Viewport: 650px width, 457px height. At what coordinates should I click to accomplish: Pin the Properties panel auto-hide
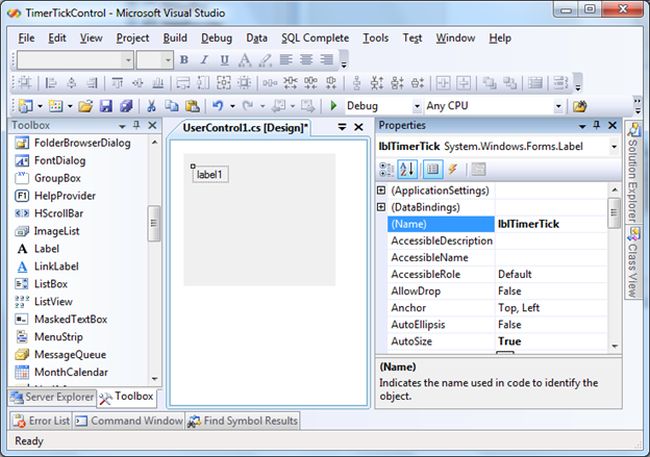(597, 125)
